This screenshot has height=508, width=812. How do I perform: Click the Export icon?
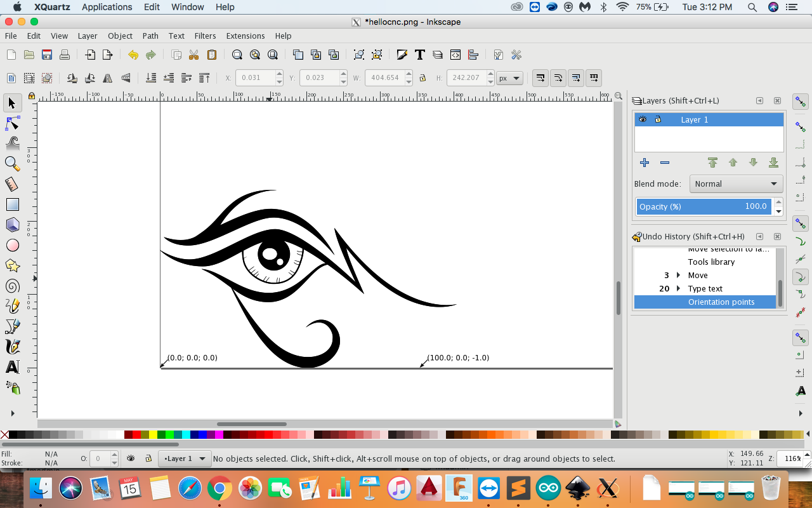(107, 55)
